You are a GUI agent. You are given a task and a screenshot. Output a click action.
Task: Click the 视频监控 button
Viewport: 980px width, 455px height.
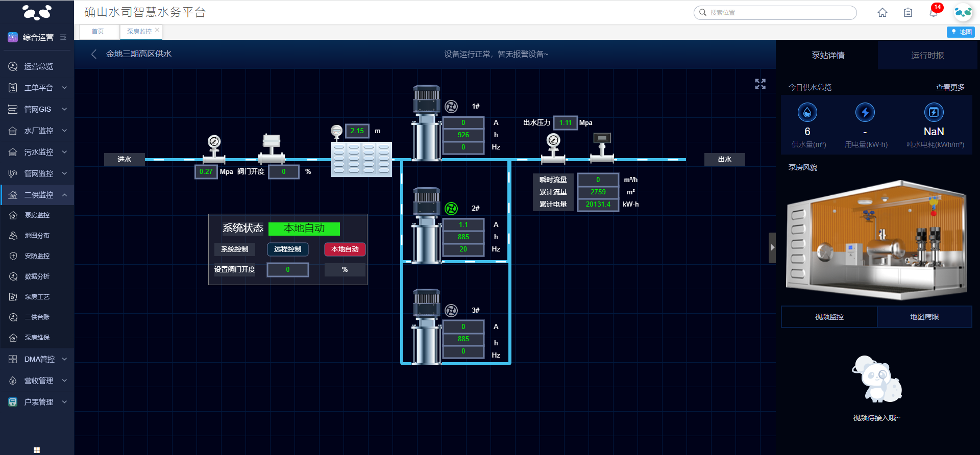829,317
